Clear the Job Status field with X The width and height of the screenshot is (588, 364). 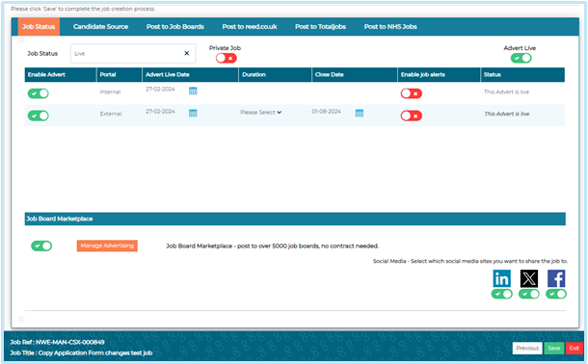coord(186,53)
